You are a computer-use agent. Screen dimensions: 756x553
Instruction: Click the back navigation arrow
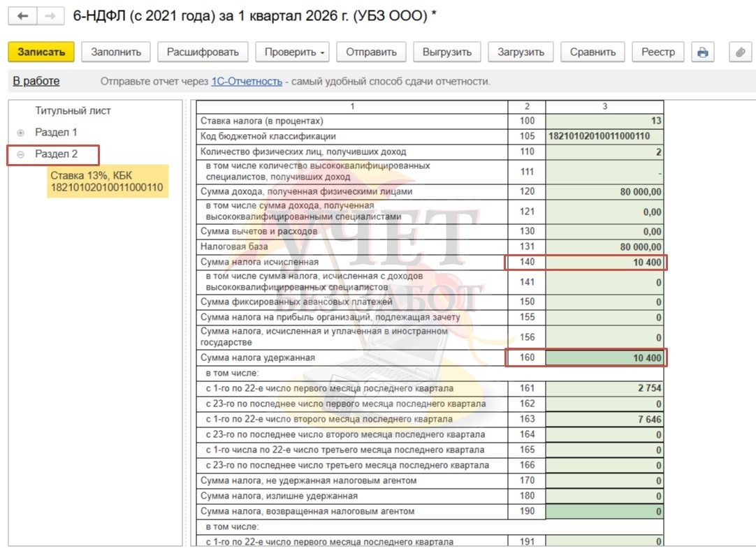tap(22, 15)
